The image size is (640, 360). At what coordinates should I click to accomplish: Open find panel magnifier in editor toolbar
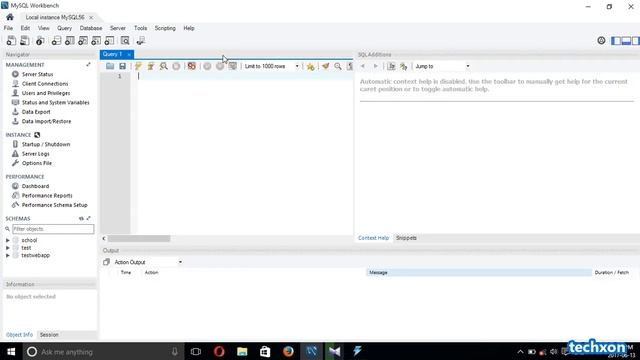point(338,66)
